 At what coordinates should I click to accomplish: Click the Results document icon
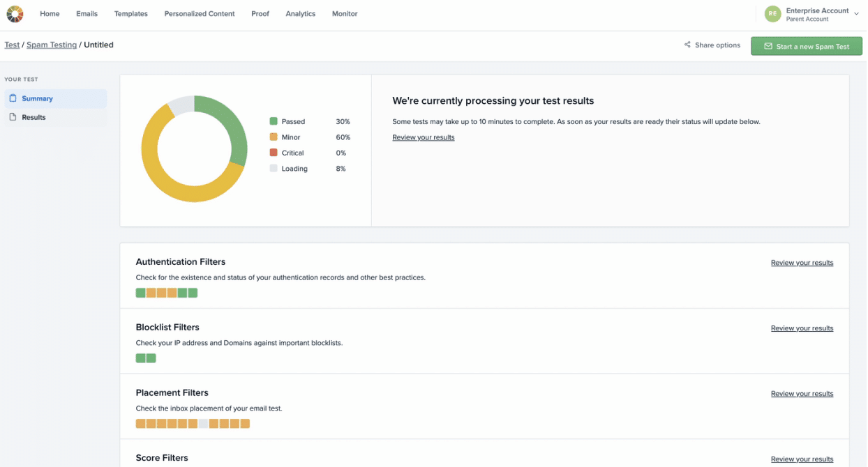13,117
